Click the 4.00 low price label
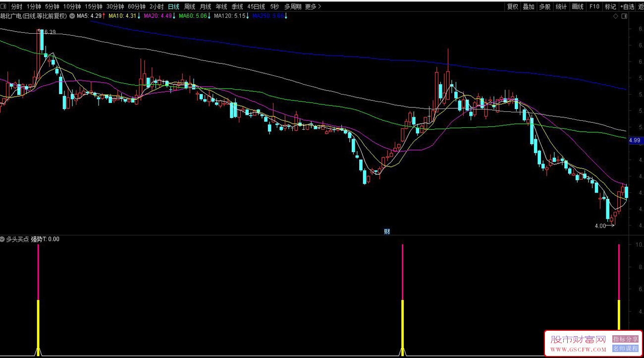The height and width of the screenshot is (358, 644). (600, 226)
